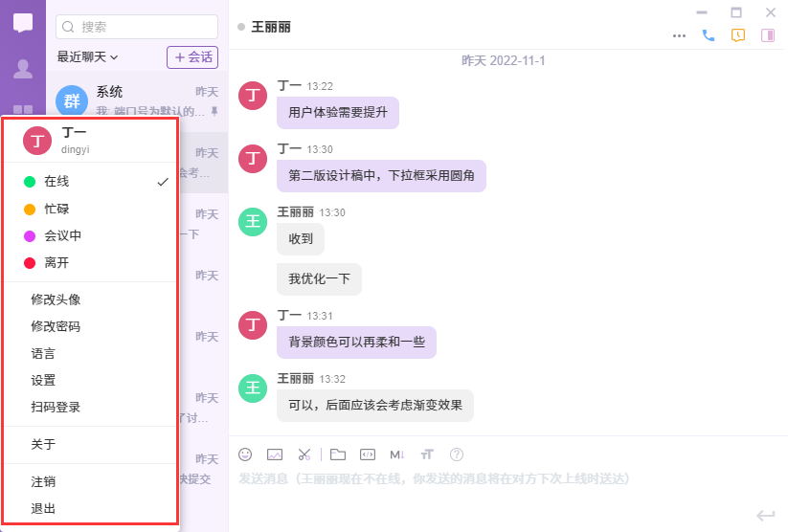788x532 pixels.
Task: Click 退出 to quit the app
Action: coord(43,508)
